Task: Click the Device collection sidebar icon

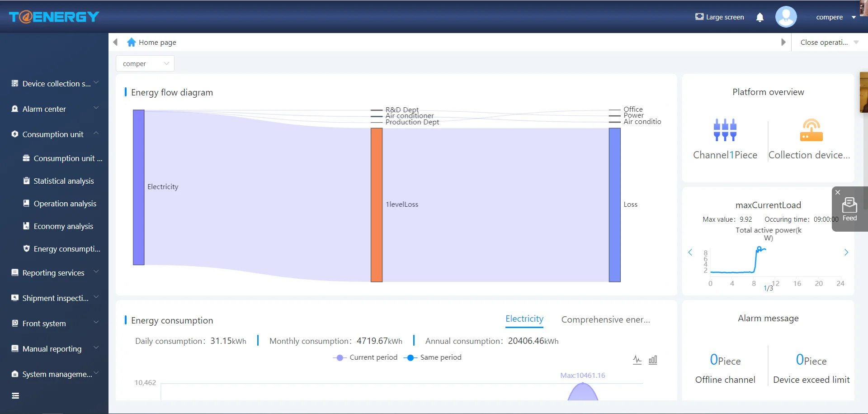Action: coord(15,84)
